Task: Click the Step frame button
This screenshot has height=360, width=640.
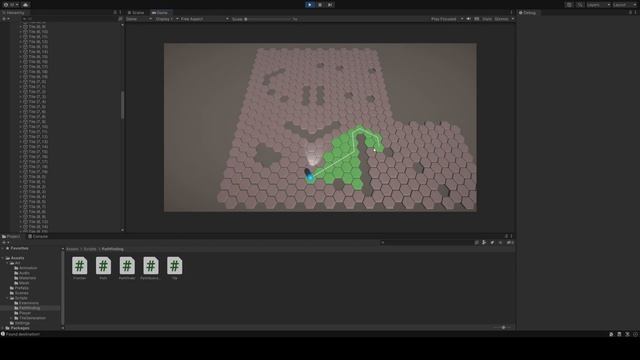Action: [x=330, y=4]
